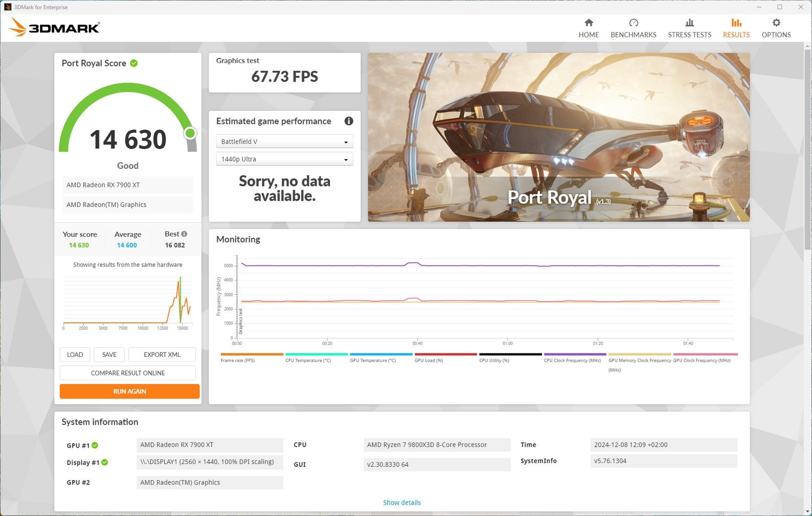Click the Display #1 green checkmark

click(x=105, y=462)
